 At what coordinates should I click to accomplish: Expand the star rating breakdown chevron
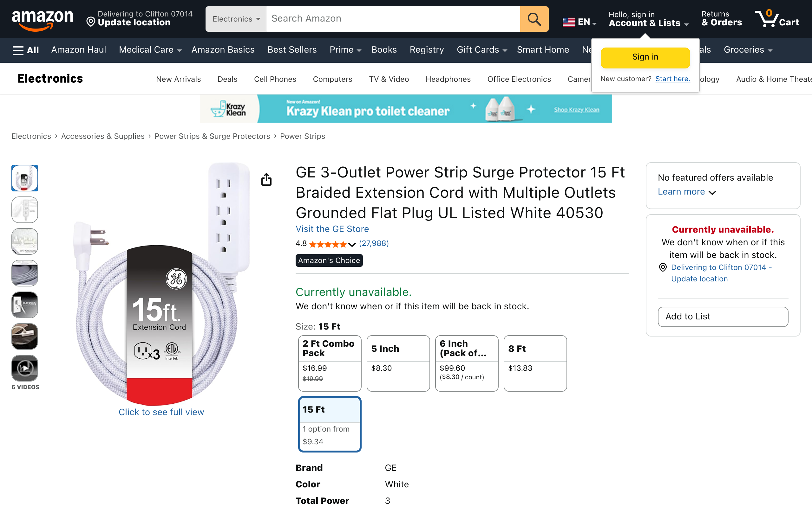click(352, 244)
